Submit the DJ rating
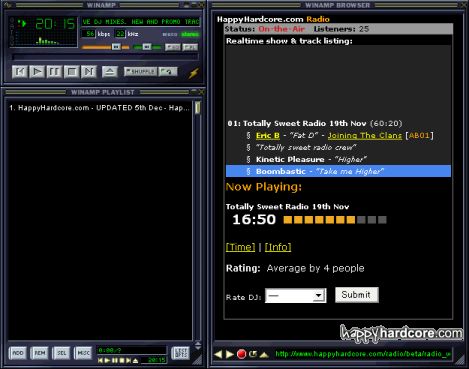The image size is (469, 369). click(356, 295)
